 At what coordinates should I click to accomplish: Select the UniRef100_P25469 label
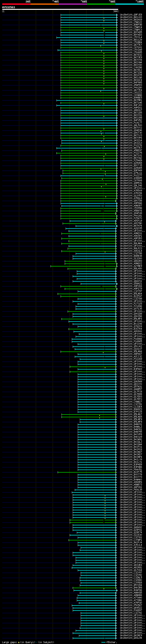click(x=131, y=161)
